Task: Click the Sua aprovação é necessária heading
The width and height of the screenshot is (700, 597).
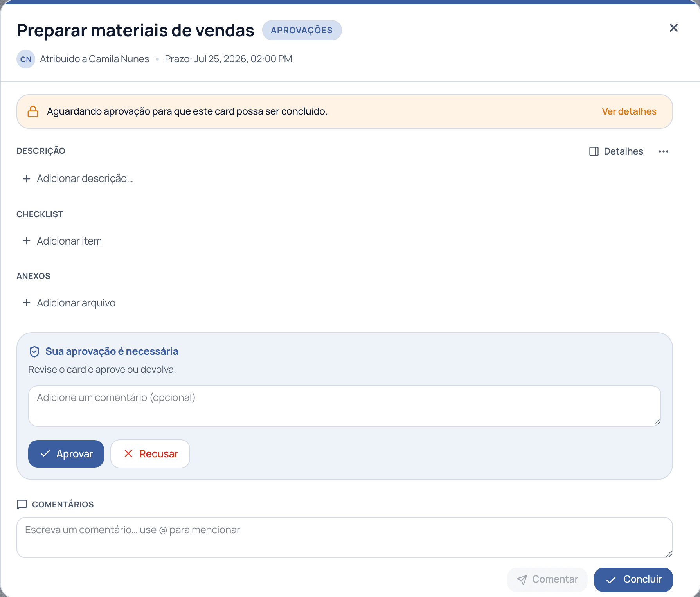Action: [112, 351]
